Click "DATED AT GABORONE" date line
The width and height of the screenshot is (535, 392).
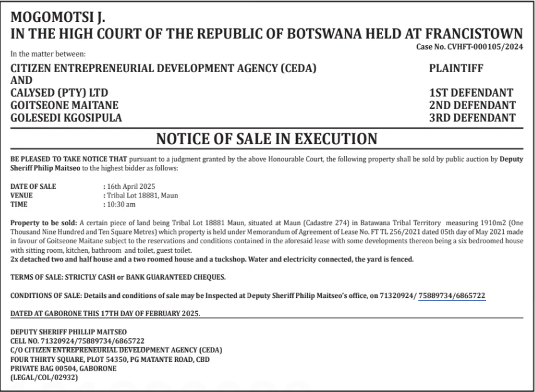(106, 314)
